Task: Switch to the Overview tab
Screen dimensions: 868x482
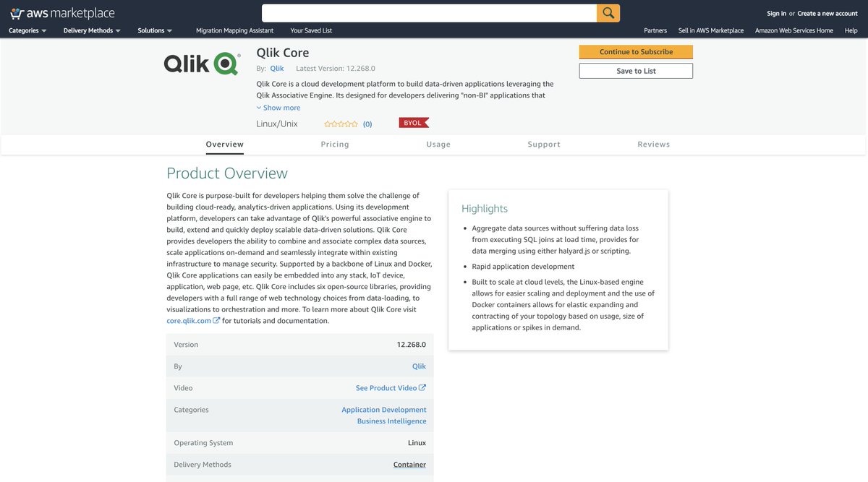Action: 225,145
